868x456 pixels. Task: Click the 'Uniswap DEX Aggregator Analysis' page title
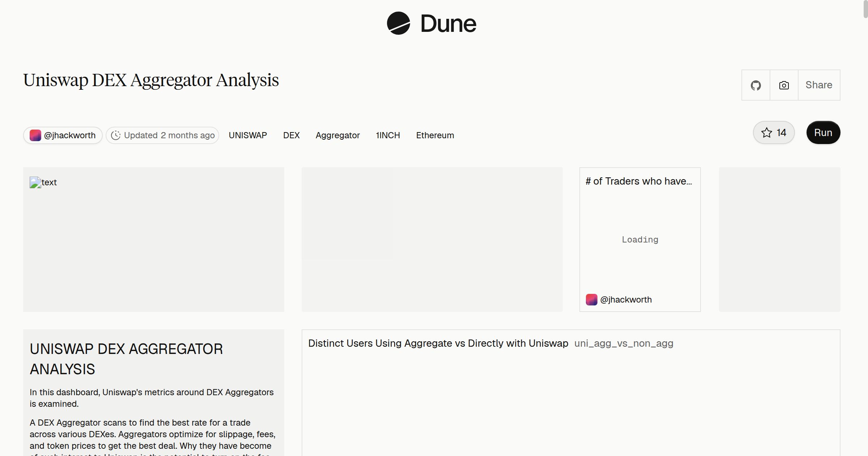tap(151, 80)
